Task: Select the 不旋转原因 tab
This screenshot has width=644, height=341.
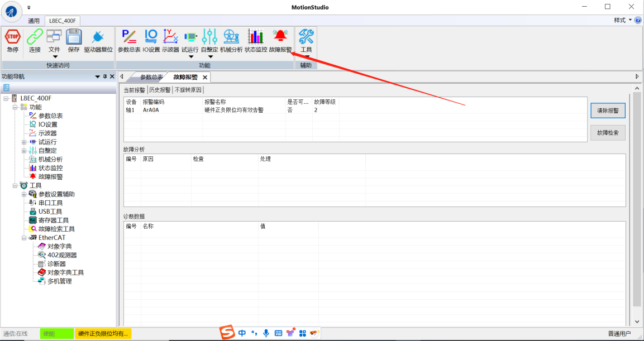Action: [188, 90]
